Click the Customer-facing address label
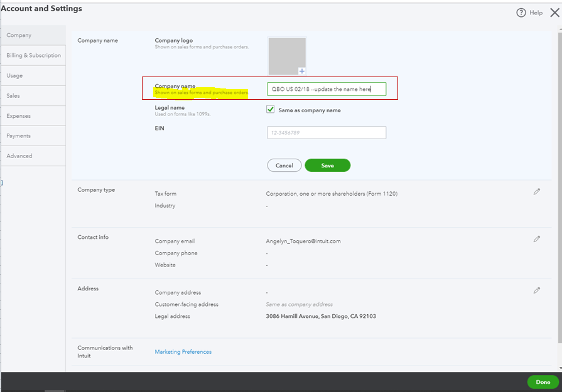This screenshot has height=392, width=562. tap(186, 304)
